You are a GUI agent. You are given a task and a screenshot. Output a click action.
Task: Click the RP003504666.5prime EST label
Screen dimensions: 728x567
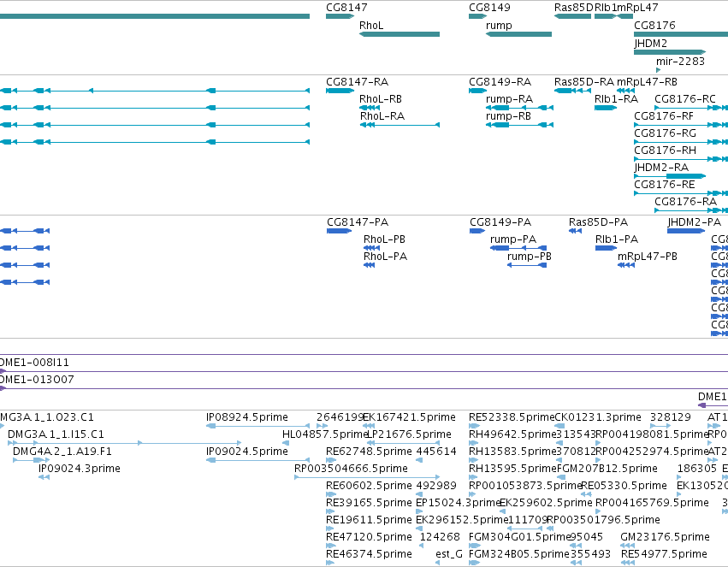click(351, 469)
